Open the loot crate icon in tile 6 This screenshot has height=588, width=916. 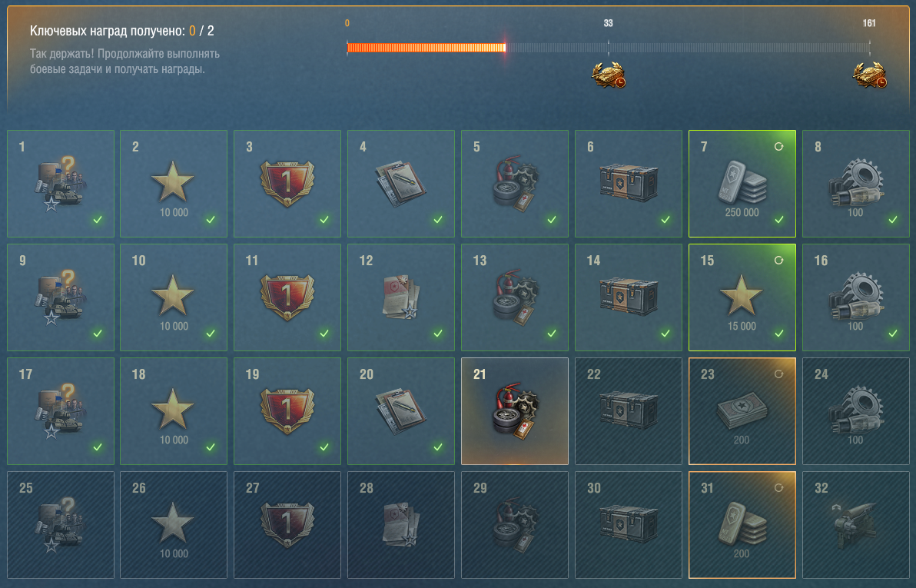[628, 183]
